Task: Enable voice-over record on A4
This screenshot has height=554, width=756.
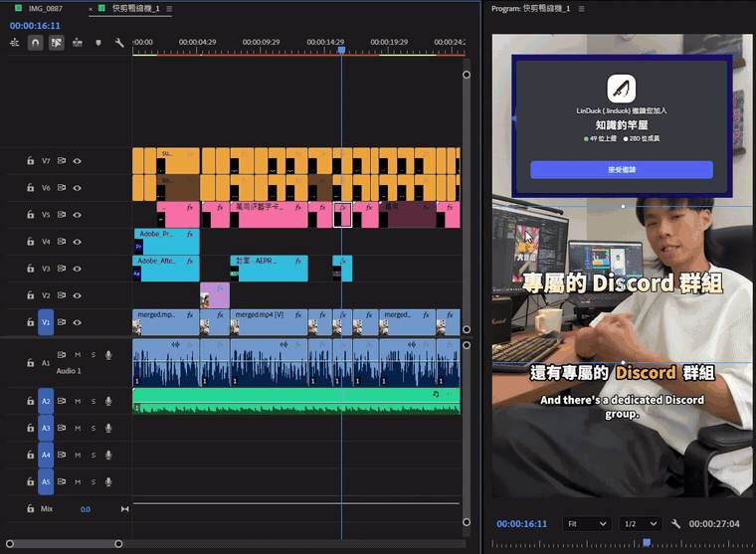Action: 108,455
